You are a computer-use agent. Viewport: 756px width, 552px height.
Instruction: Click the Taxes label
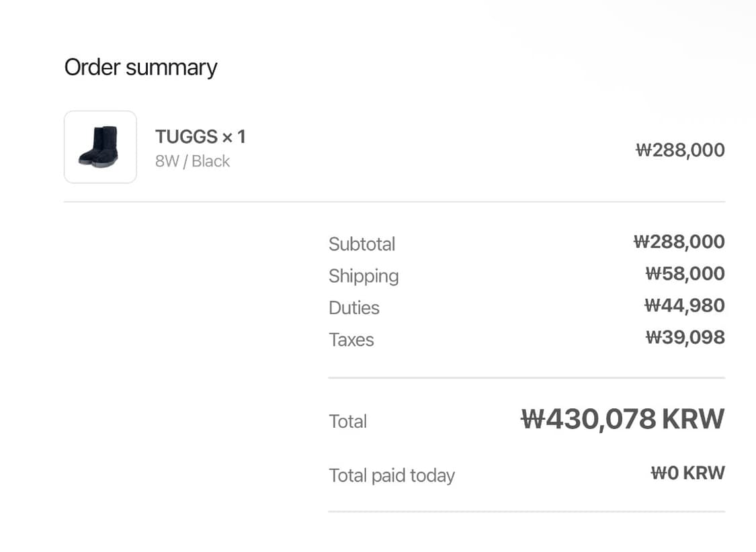pos(351,340)
